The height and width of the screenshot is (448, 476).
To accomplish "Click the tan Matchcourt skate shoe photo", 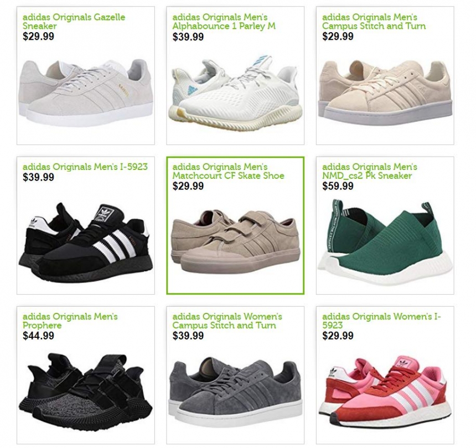I will [236, 241].
